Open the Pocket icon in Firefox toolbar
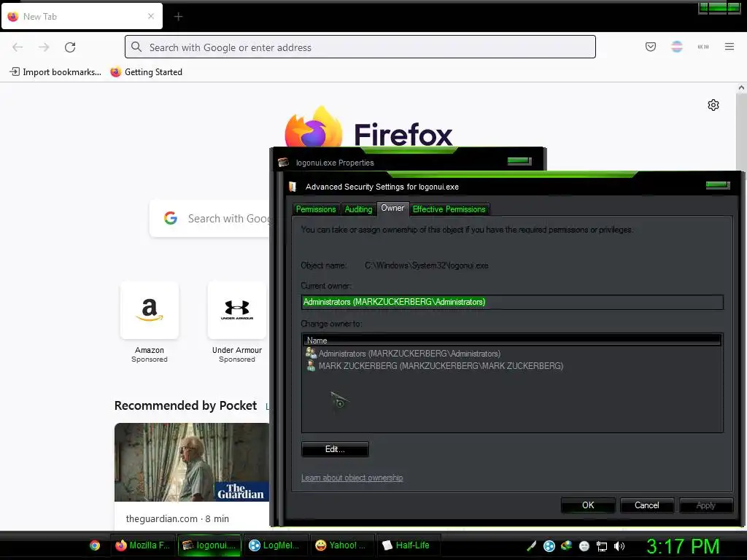The image size is (747, 560). 650,47
